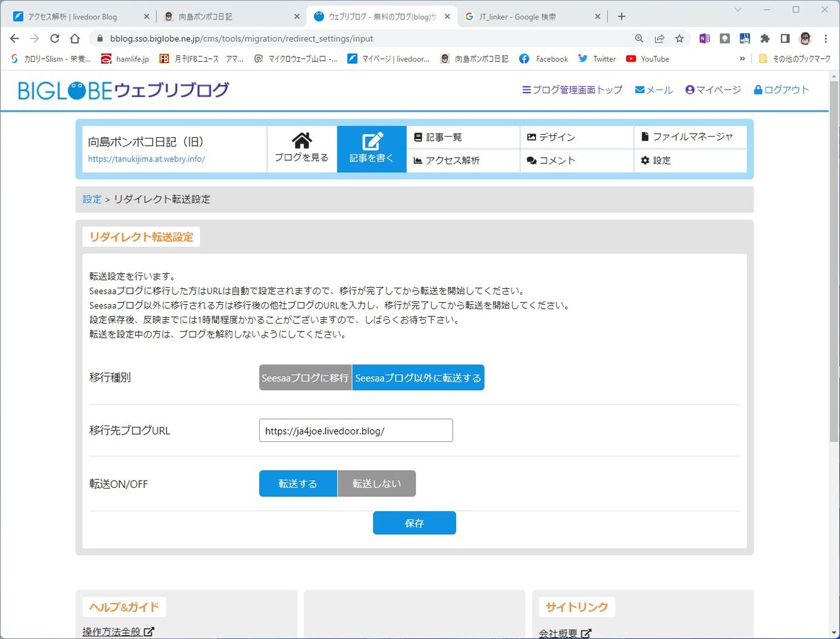Click the page vertical scrollbar

pos(834,263)
